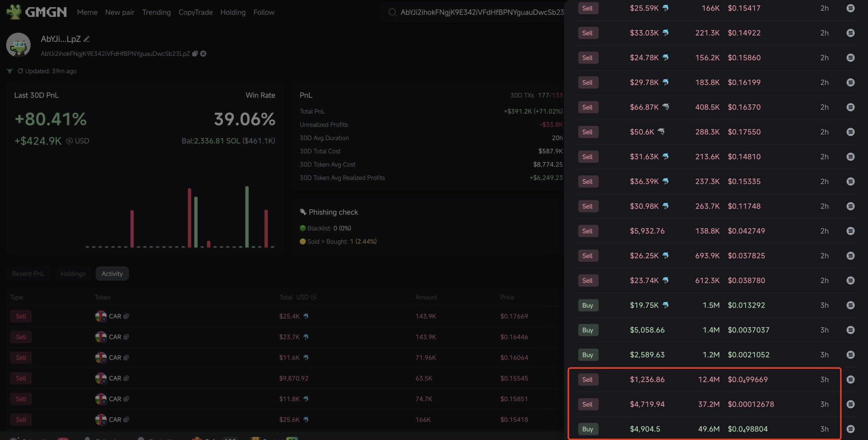This screenshot has width=868, height=440.
Task: Open Solana explorer icon beside wallet address
Action: (x=203, y=54)
